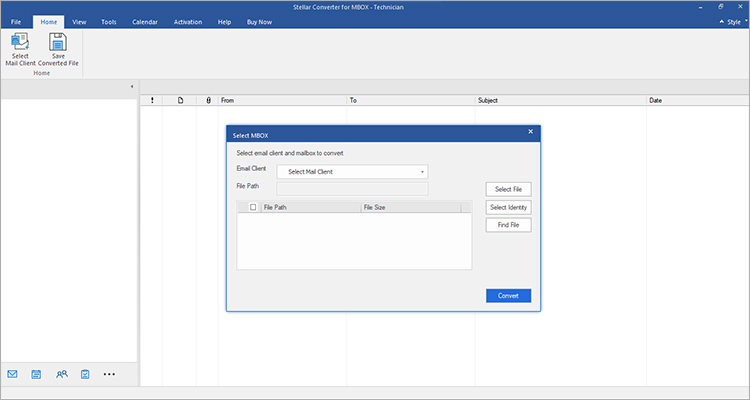
Task: Switch to the Calendar view icon in bottom navigation
Action: 37,374
